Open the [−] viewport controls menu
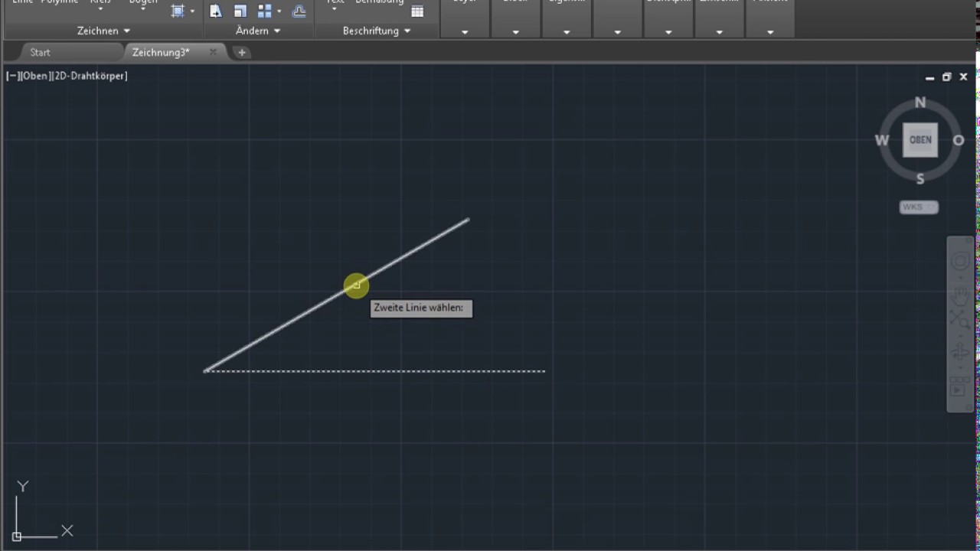The height and width of the screenshot is (551, 980). tap(13, 76)
